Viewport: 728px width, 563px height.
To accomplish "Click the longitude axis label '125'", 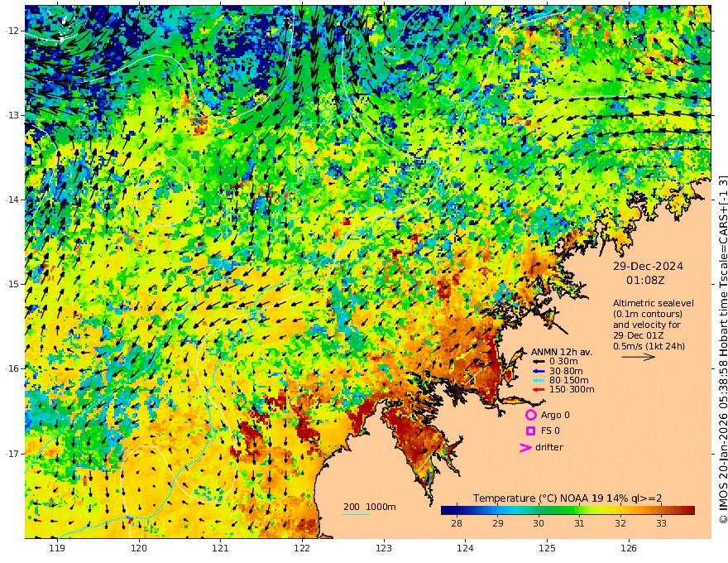I will (548, 549).
